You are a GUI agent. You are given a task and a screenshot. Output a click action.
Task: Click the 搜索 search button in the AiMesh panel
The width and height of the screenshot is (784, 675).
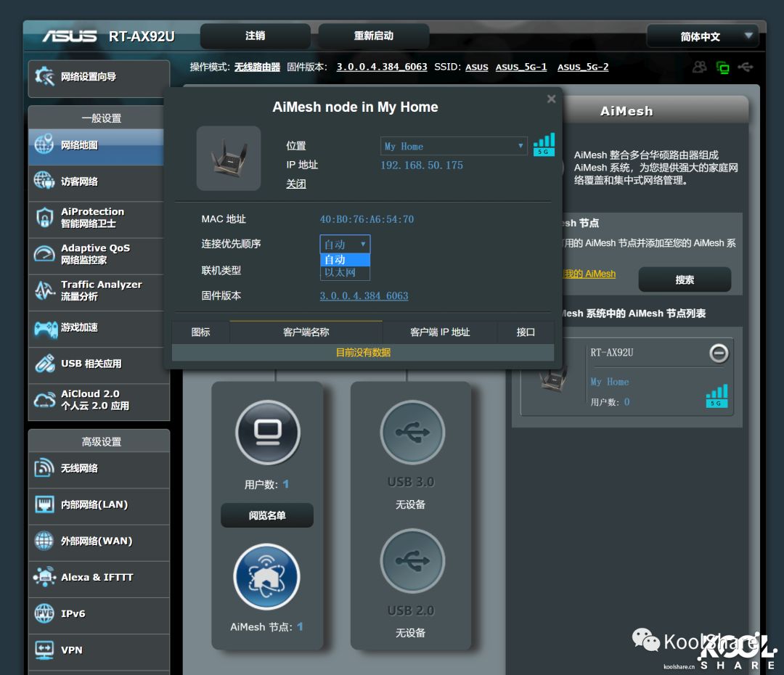[685, 279]
